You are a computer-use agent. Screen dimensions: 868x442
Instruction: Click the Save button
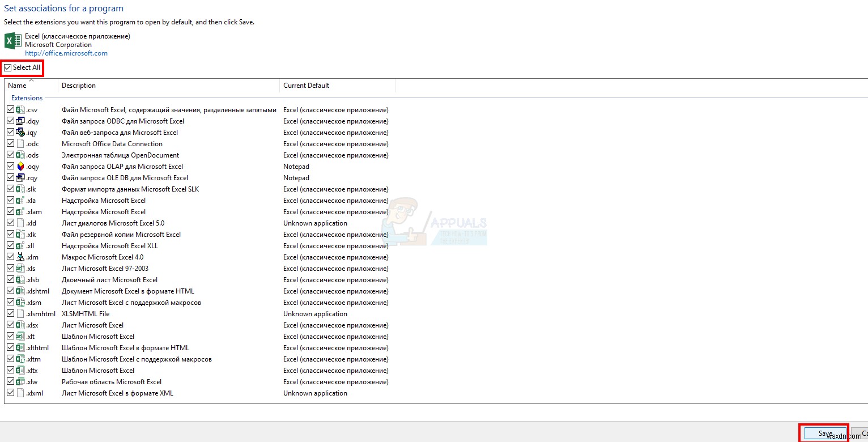[x=826, y=433]
